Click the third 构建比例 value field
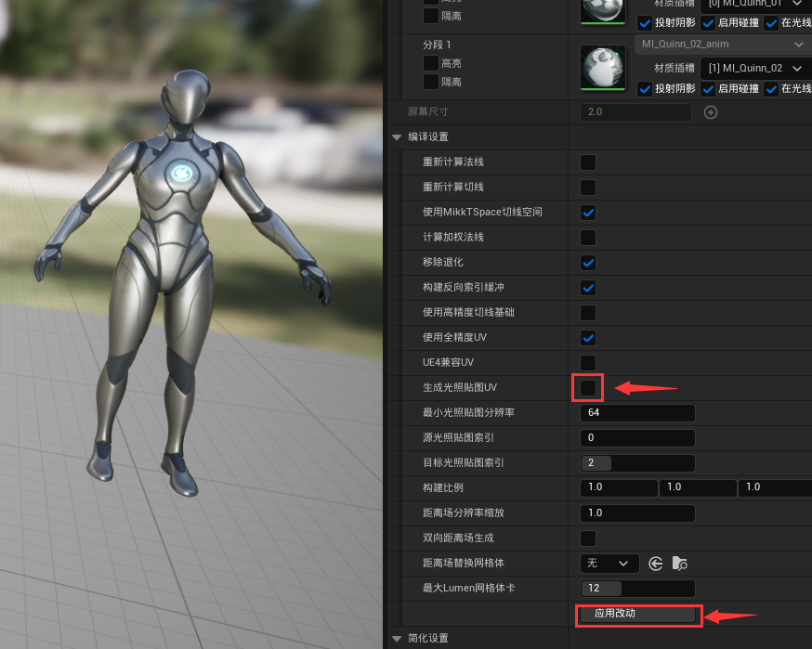The image size is (812, 649). [775, 487]
